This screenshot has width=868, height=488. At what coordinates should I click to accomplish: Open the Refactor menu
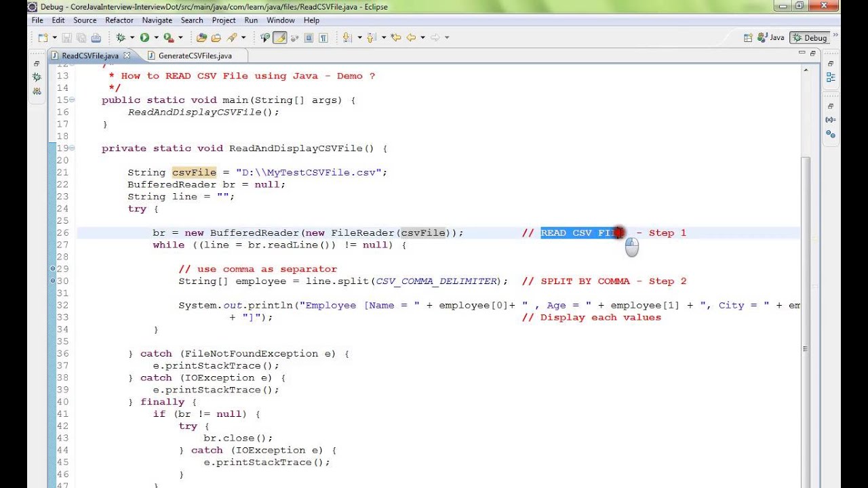pyautogui.click(x=119, y=20)
